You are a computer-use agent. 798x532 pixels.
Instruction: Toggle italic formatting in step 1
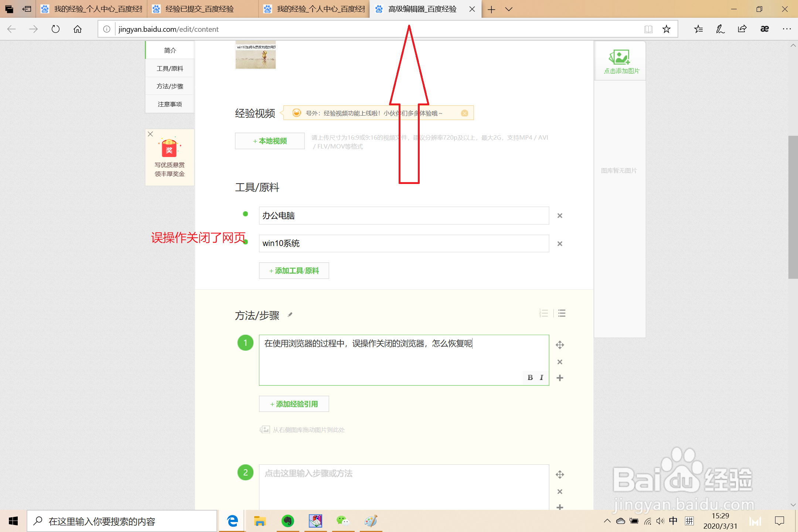[541, 378]
